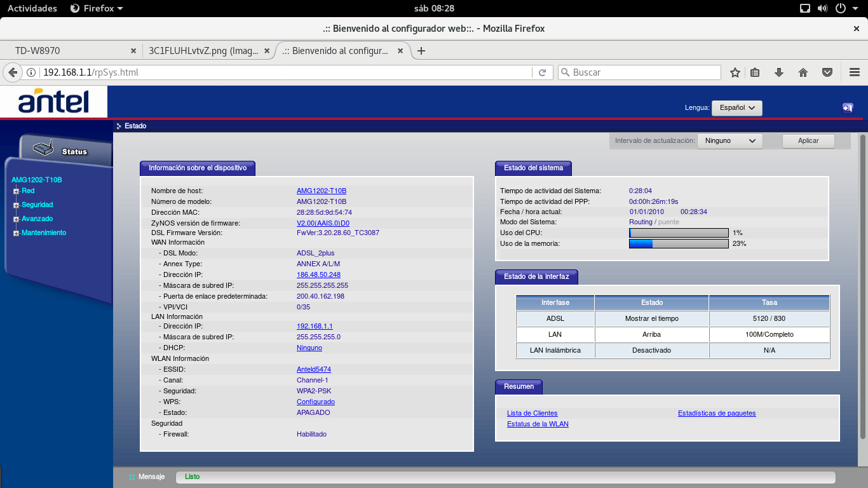Open the GNOME power menu icon

tap(841, 8)
